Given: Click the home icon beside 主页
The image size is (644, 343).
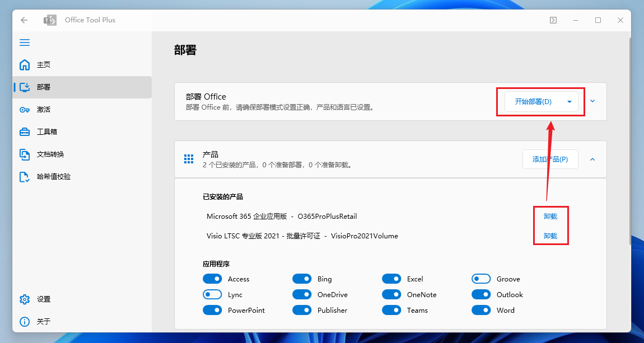Looking at the screenshot, I should coord(25,65).
